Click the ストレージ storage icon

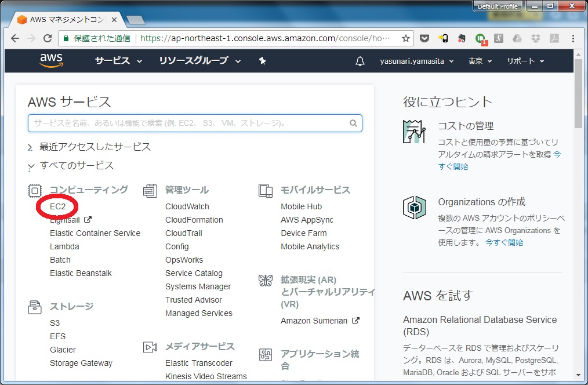pyautogui.click(x=34, y=307)
